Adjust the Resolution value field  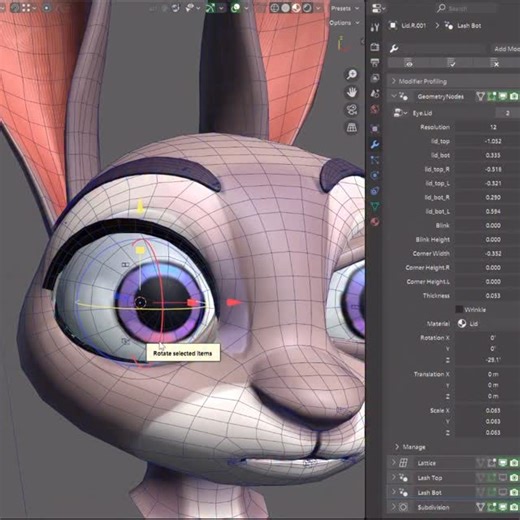pos(488,127)
